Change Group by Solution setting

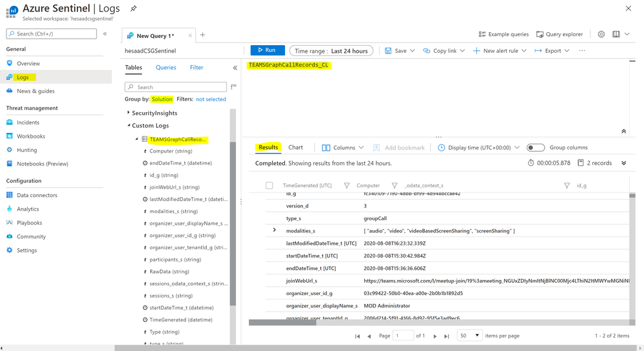pyautogui.click(x=162, y=99)
